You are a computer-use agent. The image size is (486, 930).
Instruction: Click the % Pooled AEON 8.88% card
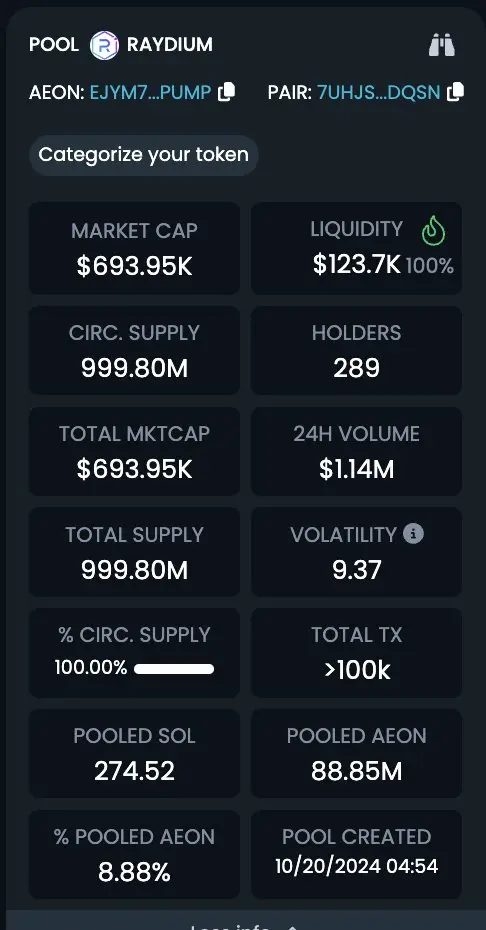pos(134,854)
